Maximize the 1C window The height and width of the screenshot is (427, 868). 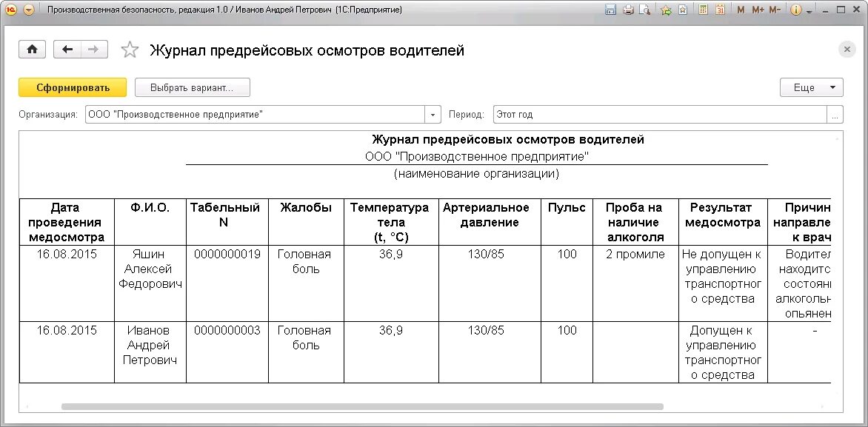841,10
